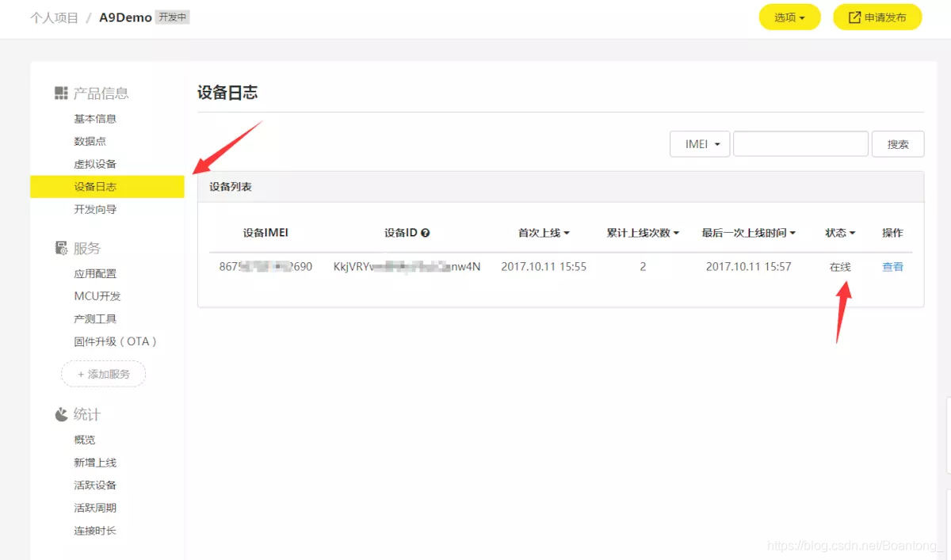Image resolution: width=951 pixels, height=560 pixels.
Task: Focus the device search input field
Action: coord(800,144)
